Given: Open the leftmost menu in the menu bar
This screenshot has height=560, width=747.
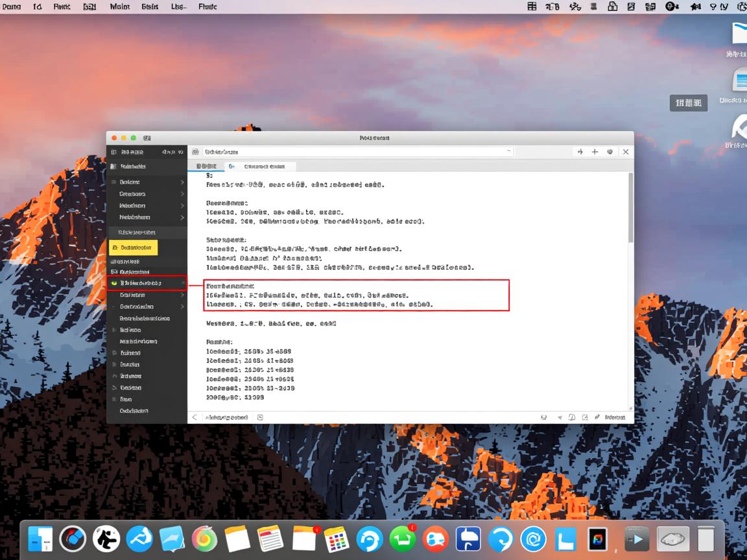Looking at the screenshot, I should (x=12, y=6).
